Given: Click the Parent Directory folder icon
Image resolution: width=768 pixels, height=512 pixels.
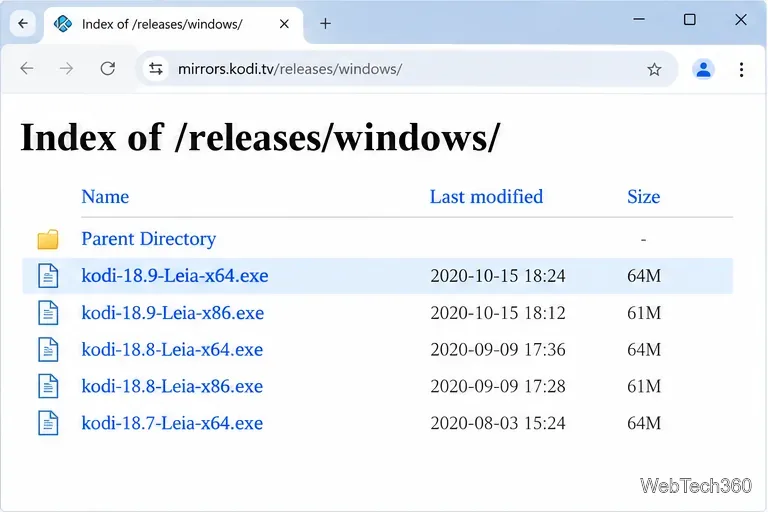Looking at the screenshot, I should 48,240.
